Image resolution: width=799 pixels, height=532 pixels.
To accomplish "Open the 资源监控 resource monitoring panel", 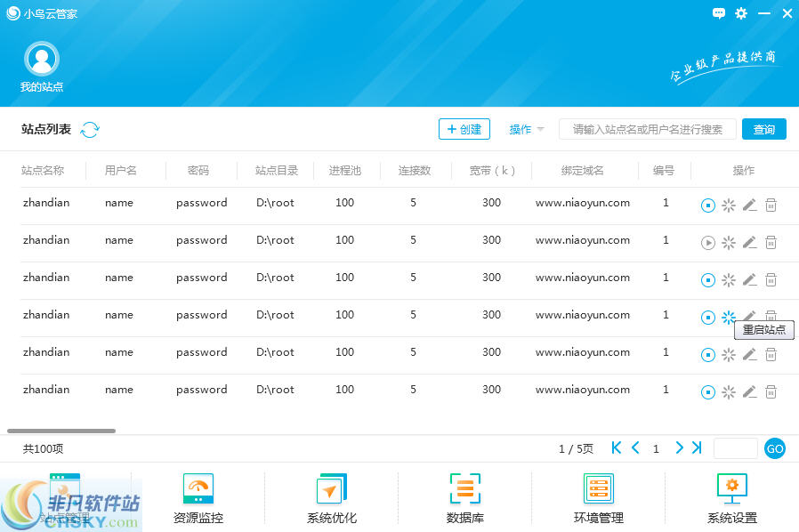I will point(198,496).
